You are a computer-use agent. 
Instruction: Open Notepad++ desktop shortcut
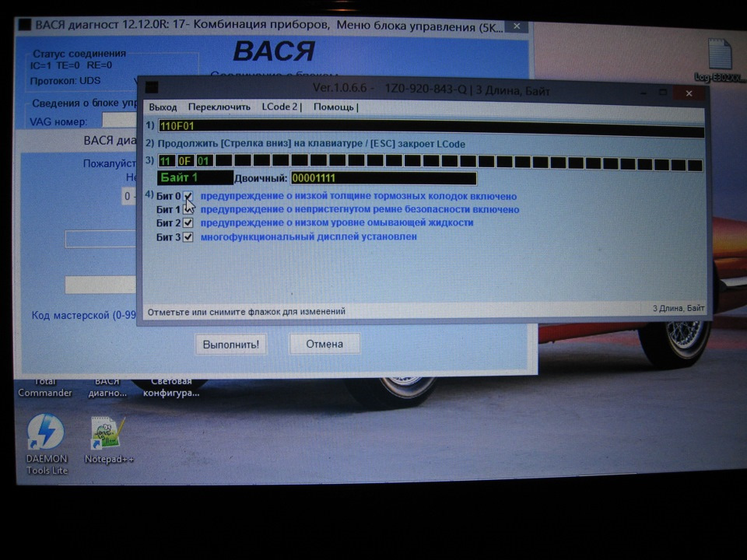(109, 435)
